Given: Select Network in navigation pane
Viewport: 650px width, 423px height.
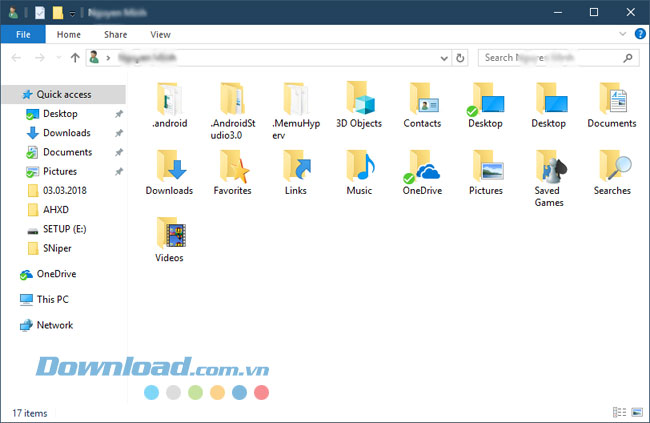Looking at the screenshot, I should tap(55, 325).
